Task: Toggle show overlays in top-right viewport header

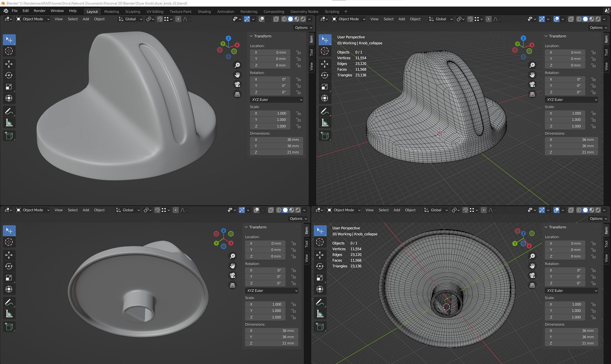Action: [556, 19]
